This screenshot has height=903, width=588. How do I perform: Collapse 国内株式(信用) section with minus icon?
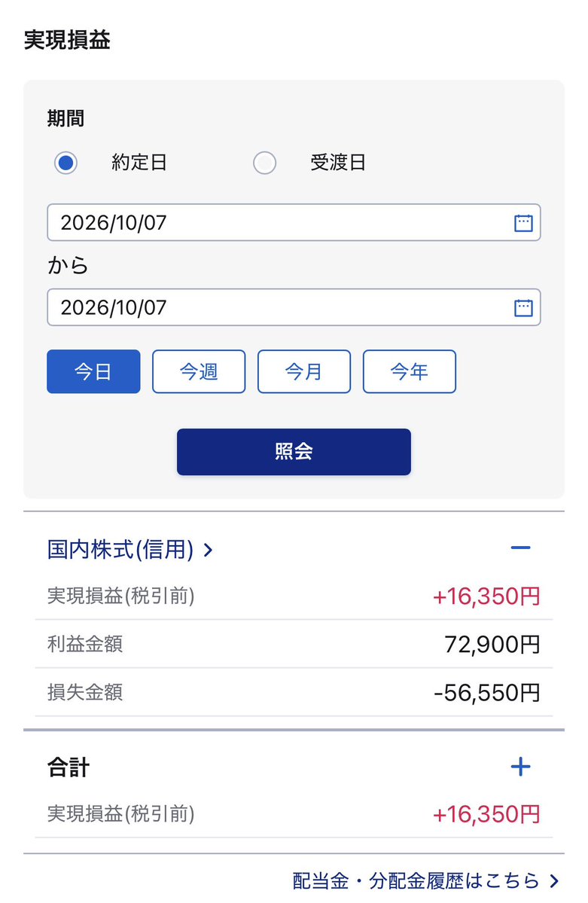pyautogui.click(x=521, y=548)
